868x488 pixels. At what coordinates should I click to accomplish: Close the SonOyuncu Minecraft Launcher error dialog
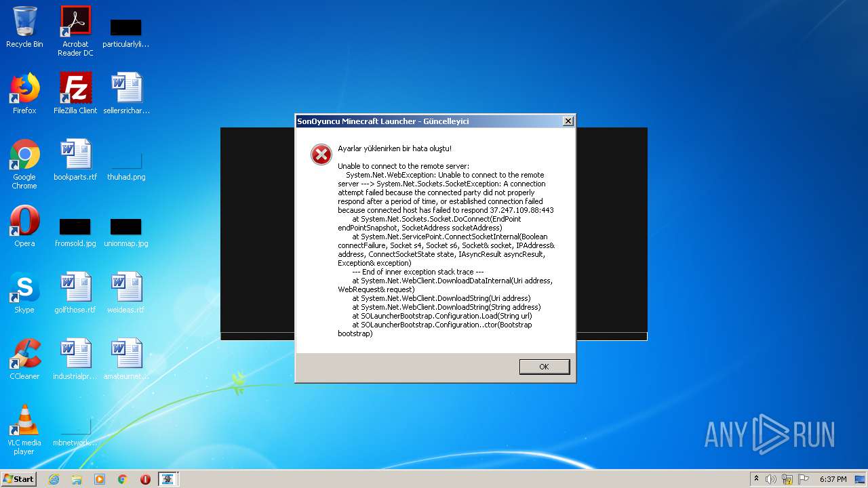click(x=568, y=121)
